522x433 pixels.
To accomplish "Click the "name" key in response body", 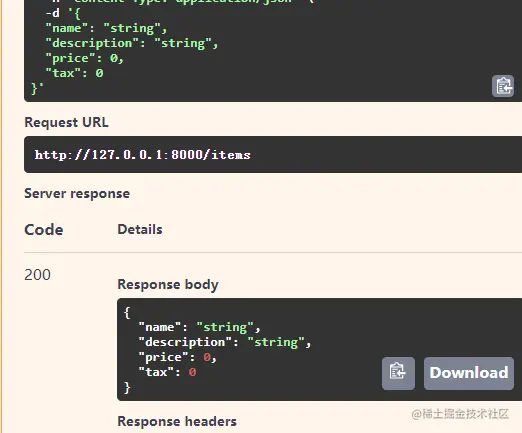I will [x=160, y=327].
